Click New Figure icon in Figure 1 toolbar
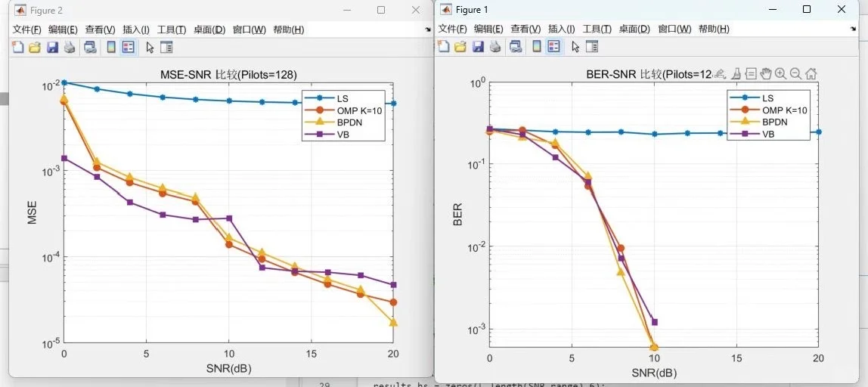This screenshot has height=387, width=868. (443, 47)
